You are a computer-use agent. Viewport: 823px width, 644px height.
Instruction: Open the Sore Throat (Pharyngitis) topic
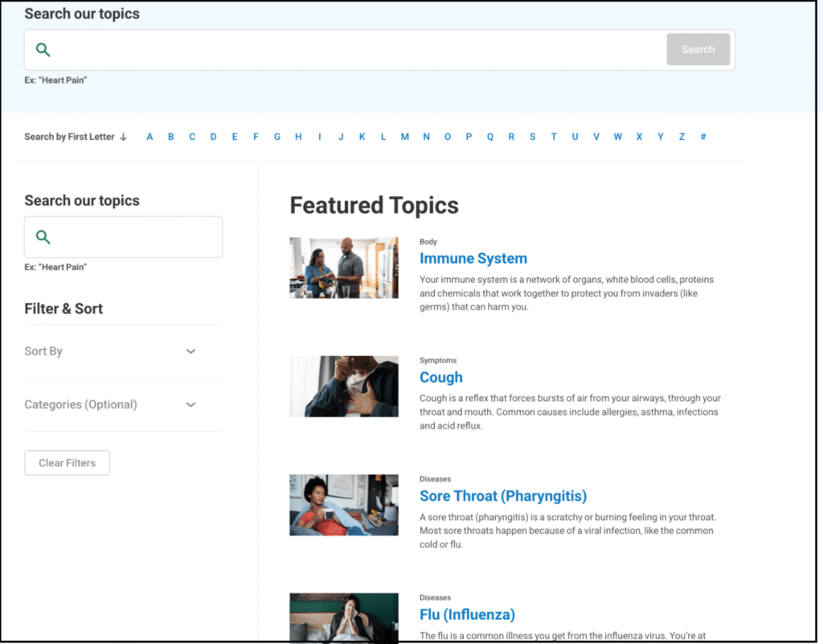tap(503, 496)
